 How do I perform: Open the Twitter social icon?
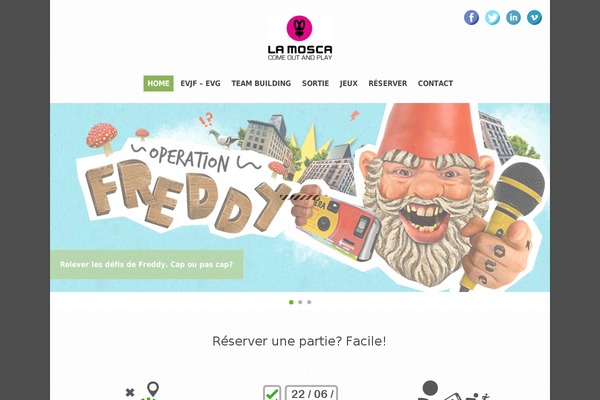[x=492, y=18]
